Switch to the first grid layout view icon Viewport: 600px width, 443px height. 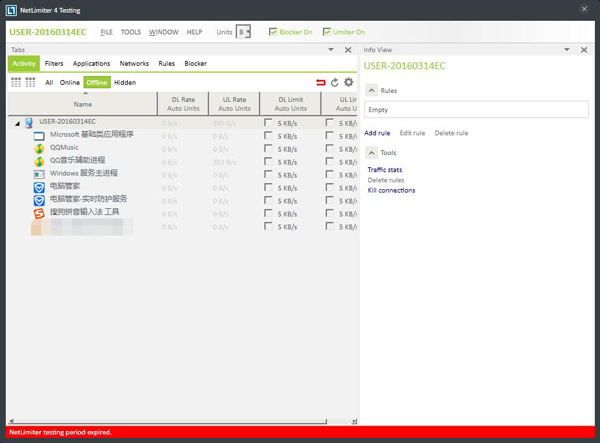pyautogui.click(x=16, y=82)
